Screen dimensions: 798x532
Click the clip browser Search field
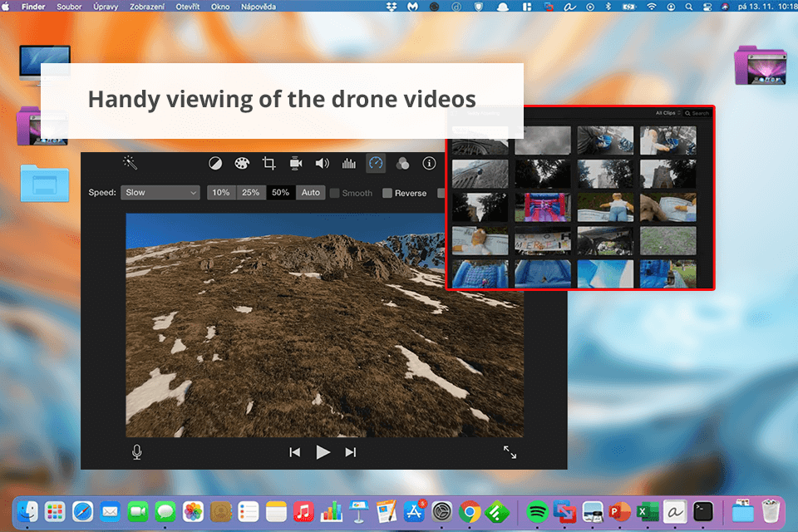click(x=697, y=113)
